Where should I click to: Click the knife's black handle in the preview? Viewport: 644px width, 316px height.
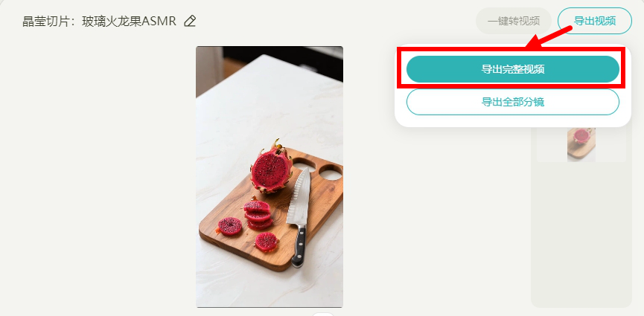click(299, 247)
